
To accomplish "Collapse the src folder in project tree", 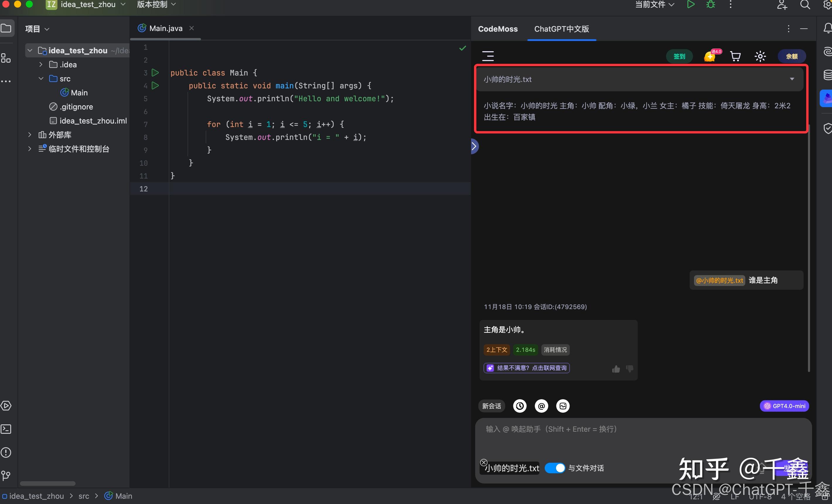I will 41,78.
